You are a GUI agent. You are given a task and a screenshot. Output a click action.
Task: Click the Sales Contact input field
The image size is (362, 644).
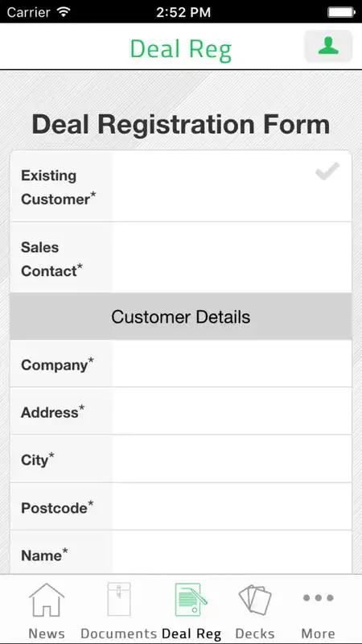(232, 258)
